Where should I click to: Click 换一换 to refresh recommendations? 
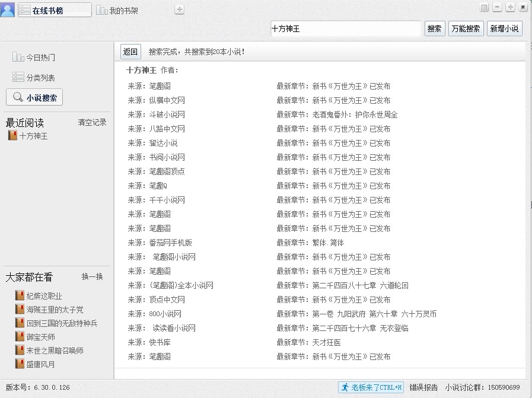click(92, 277)
